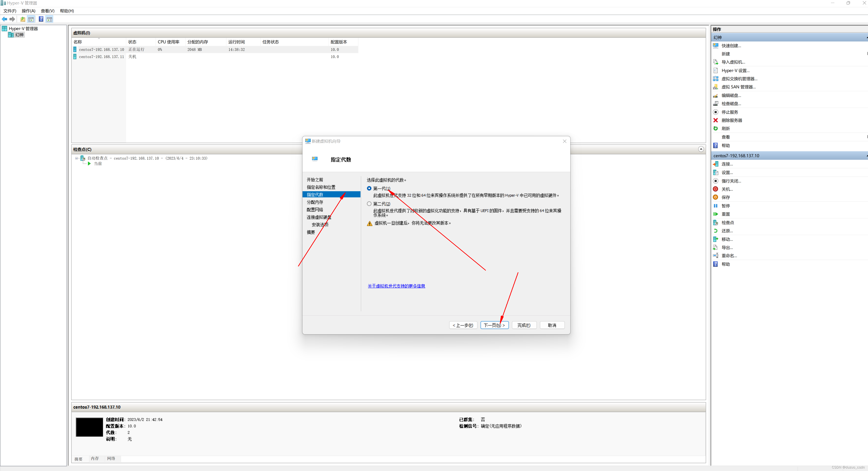Select Generation 1 (第一代) radio button

click(x=369, y=188)
